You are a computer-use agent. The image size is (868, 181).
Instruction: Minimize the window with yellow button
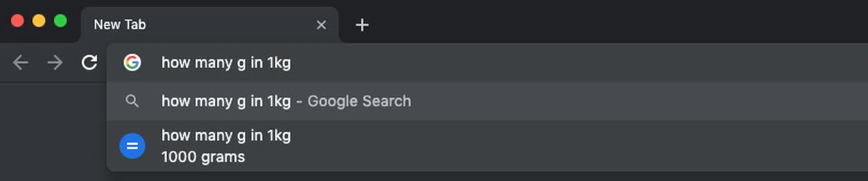coord(39,21)
